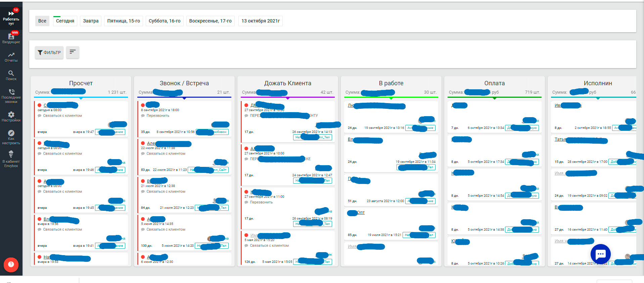Select the Суббота, 16-го tab

point(165,21)
